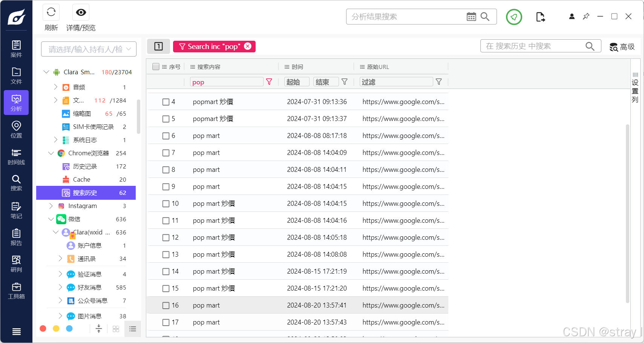Check the checkbox for row 4
Image resolution: width=644 pixels, height=343 pixels.
coord(166,102)
